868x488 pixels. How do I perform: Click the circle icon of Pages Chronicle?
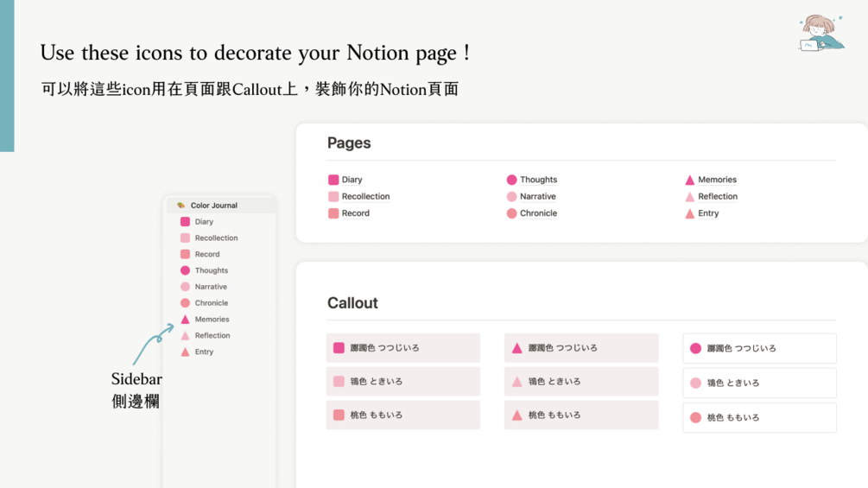coord(511,213)
